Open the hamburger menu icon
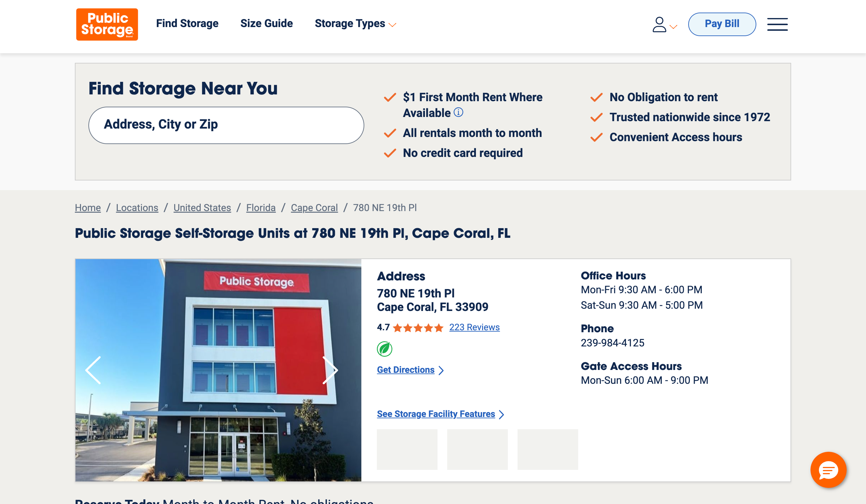 coord(777,24)
